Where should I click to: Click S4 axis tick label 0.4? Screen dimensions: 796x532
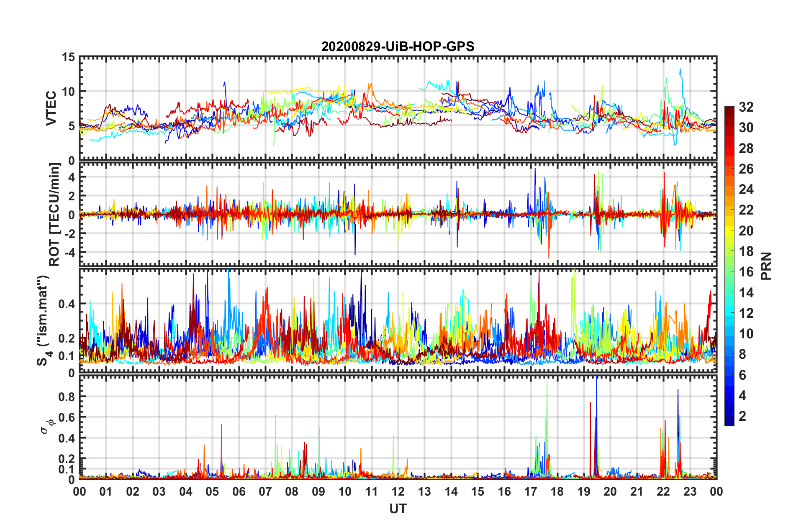tap(67, 304)
